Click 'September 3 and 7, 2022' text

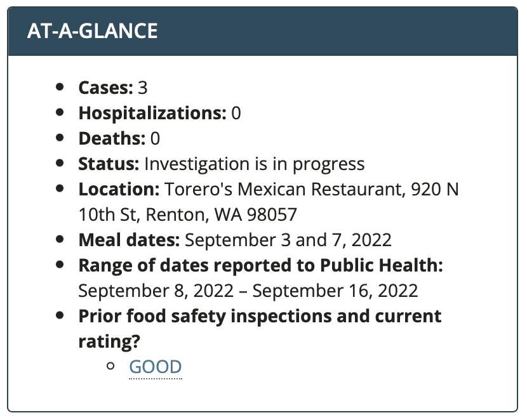[x=288, y=240]
